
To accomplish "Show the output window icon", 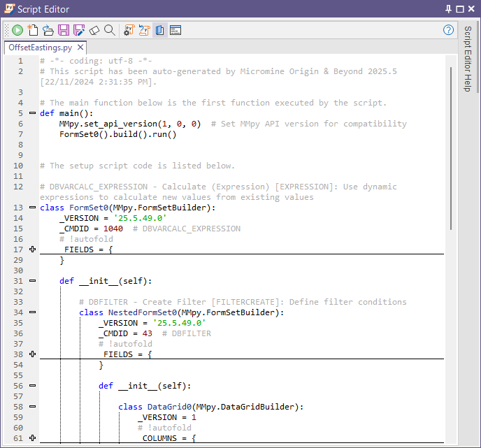I will tap(175, 30).
